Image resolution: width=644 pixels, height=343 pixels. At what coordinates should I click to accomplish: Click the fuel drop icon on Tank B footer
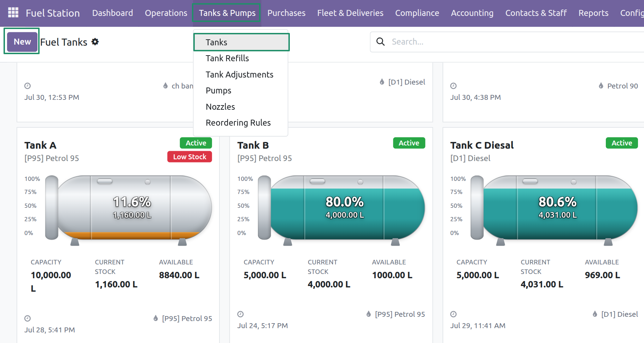click(x=369, y=314)
